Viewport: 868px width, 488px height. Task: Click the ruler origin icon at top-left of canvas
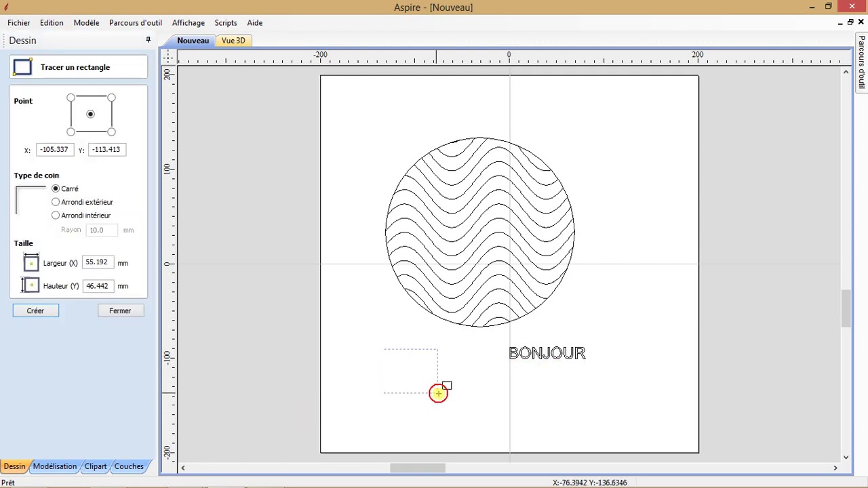167,58
